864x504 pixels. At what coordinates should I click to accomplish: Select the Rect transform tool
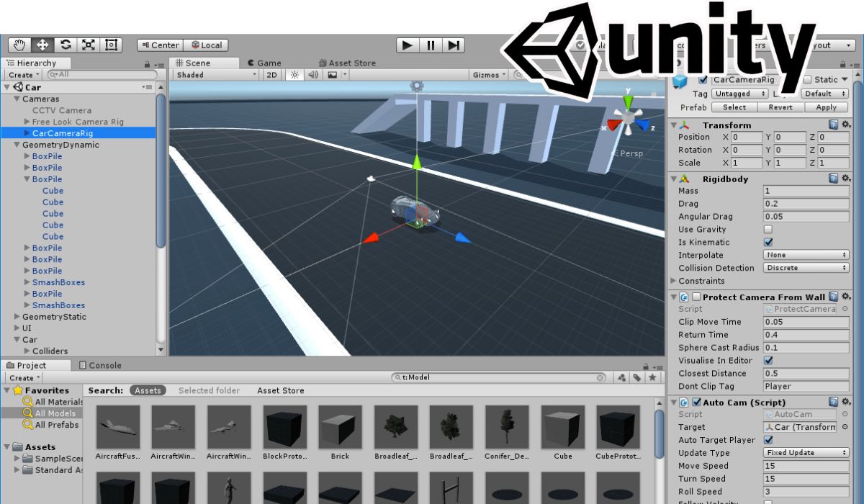tap(112, 45)
